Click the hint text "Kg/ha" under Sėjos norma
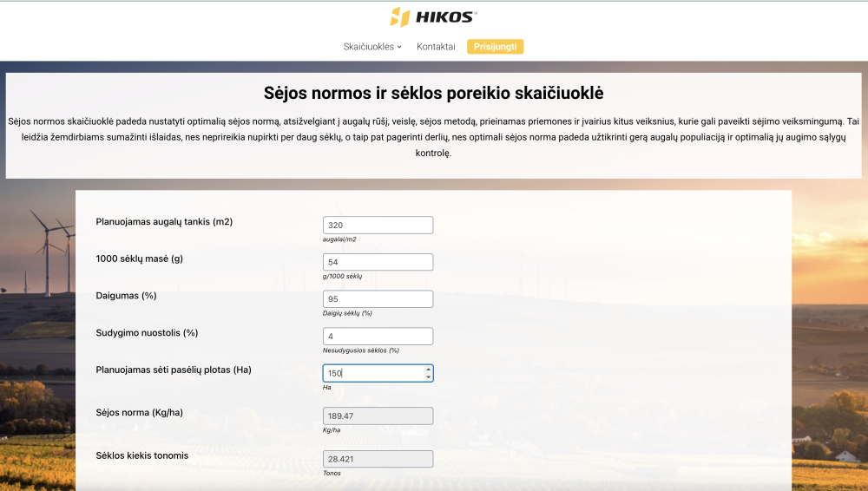This screenshot has height=491, width=868. click(x=332, y=430)
